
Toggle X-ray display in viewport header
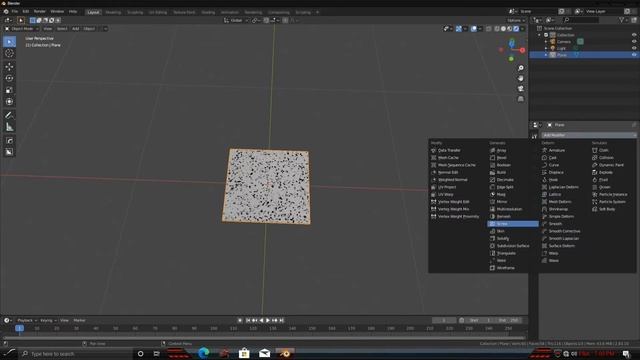click(x=489, y=29)
